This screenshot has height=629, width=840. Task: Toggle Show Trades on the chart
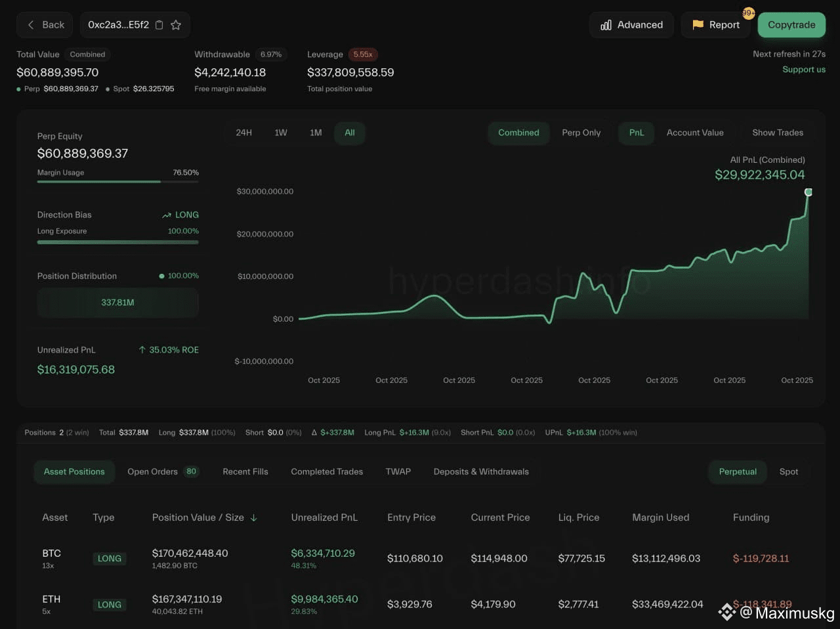(777, 133)
